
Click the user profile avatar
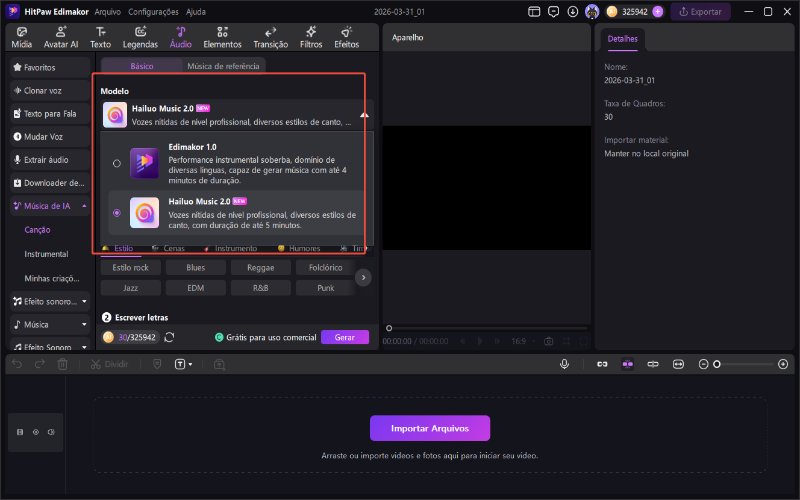[x=592, y=12]
